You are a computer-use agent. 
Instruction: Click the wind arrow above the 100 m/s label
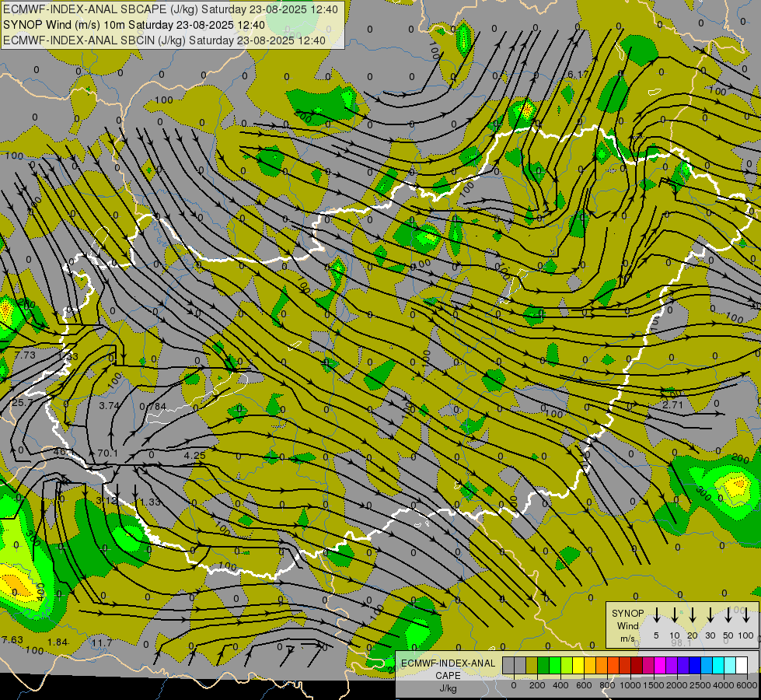(746, 615)
